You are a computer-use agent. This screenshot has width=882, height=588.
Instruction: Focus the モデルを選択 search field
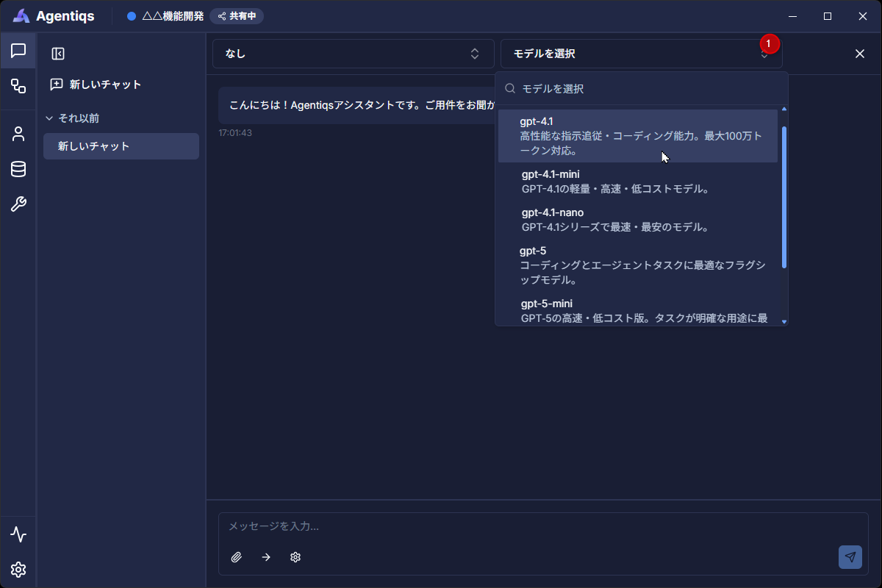point(647,89)
